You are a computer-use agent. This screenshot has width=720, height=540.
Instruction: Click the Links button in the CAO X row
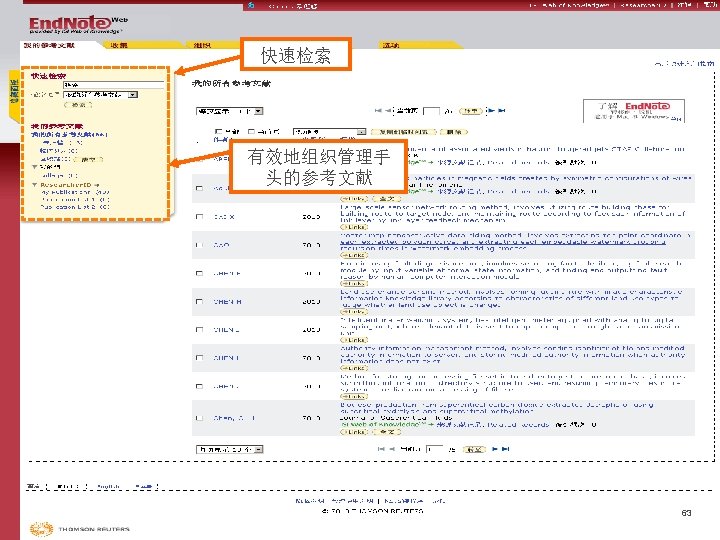coord(354,227)
